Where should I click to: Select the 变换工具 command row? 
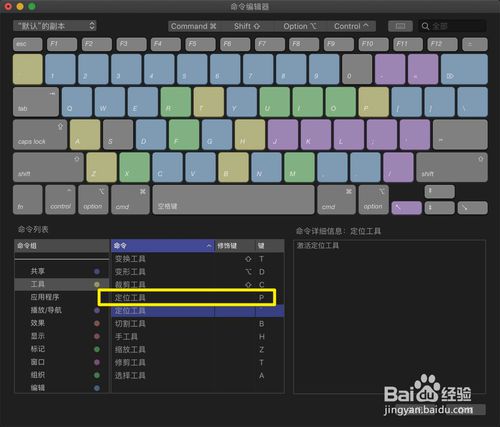198,259
